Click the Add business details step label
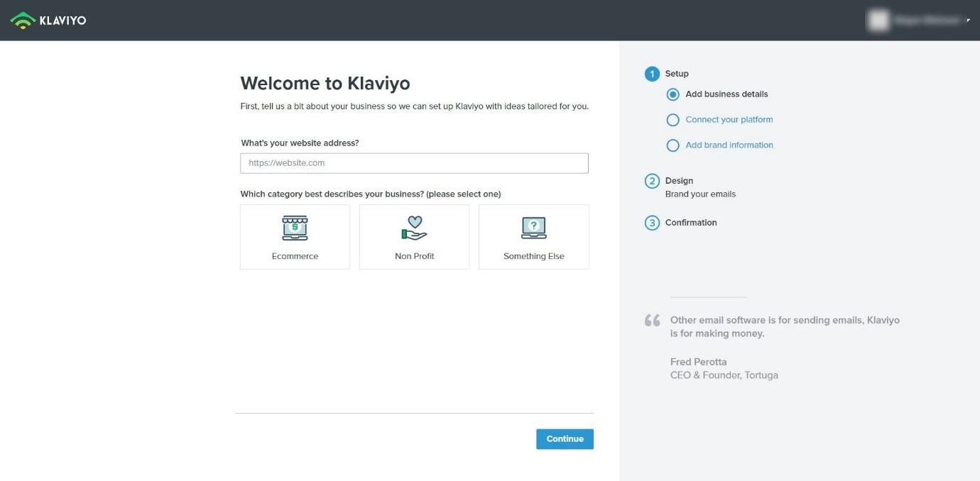Viewport: 980px width, 481px height. coord(726,94)
